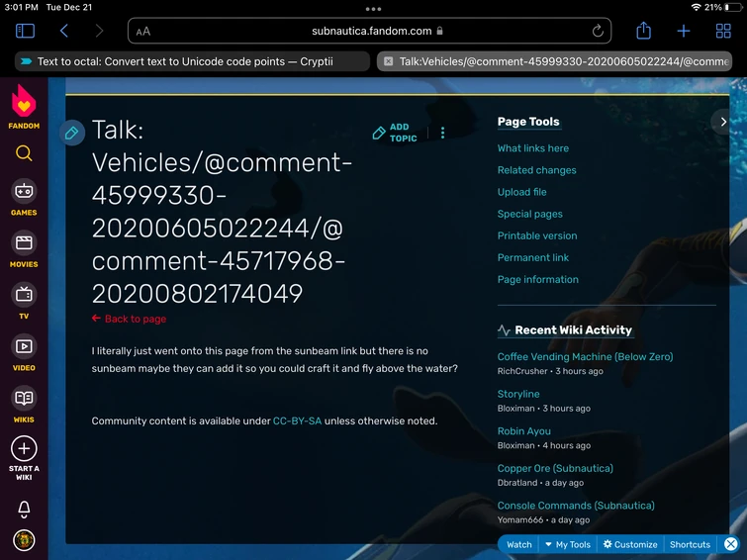
Task: Click username Yomam666 in recent activity
Action: pos(519,519)
